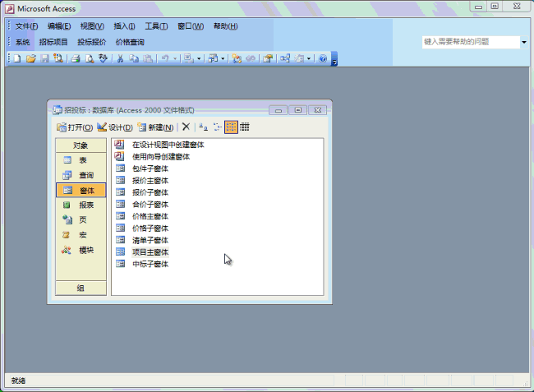Click 打开(O) button in database window

pos(75,127)
